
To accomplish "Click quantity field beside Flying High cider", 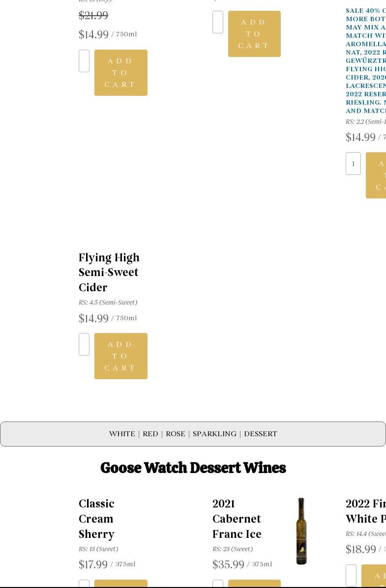I will tap(84, 344).
